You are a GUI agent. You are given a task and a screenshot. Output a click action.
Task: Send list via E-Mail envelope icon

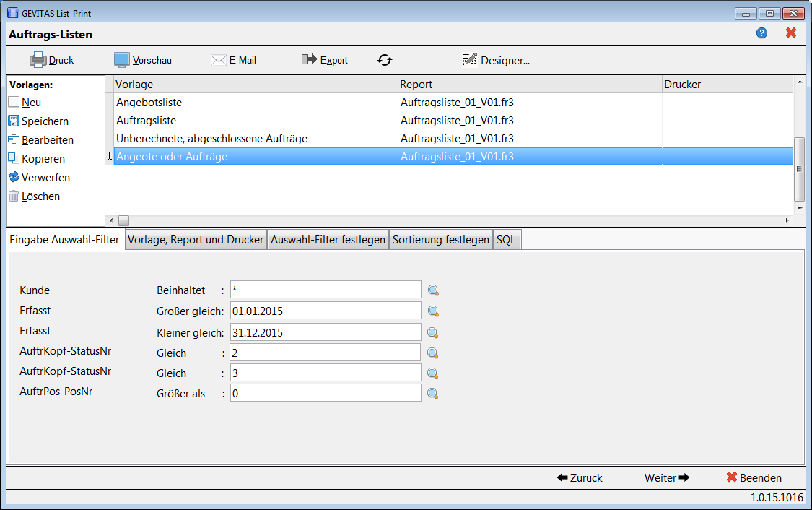click(x=219, y=60)
